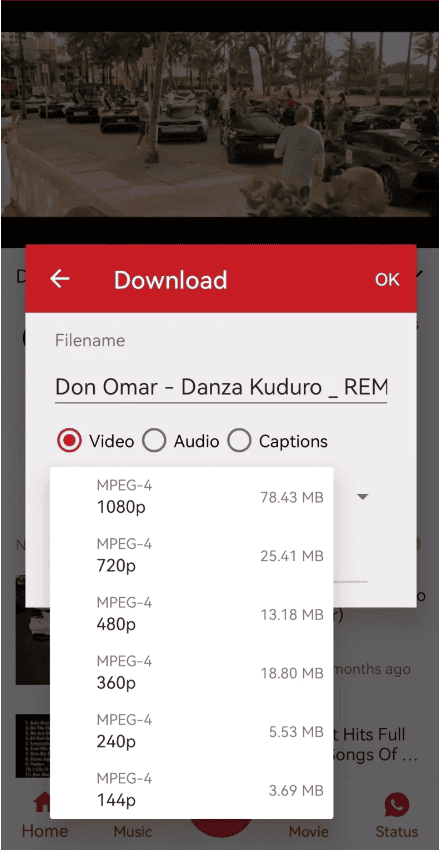Collapse the quality dropdown arrow
The width and height of the screenshot is (439, 850).
point(363,496)
